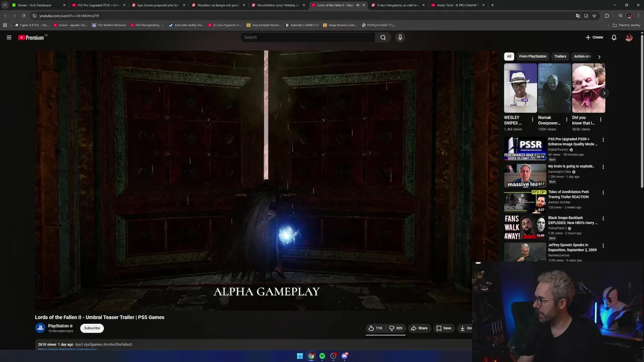Open the PlayStation channel avatar
Screen dimensions: 644x362
(x=40, y=328)
